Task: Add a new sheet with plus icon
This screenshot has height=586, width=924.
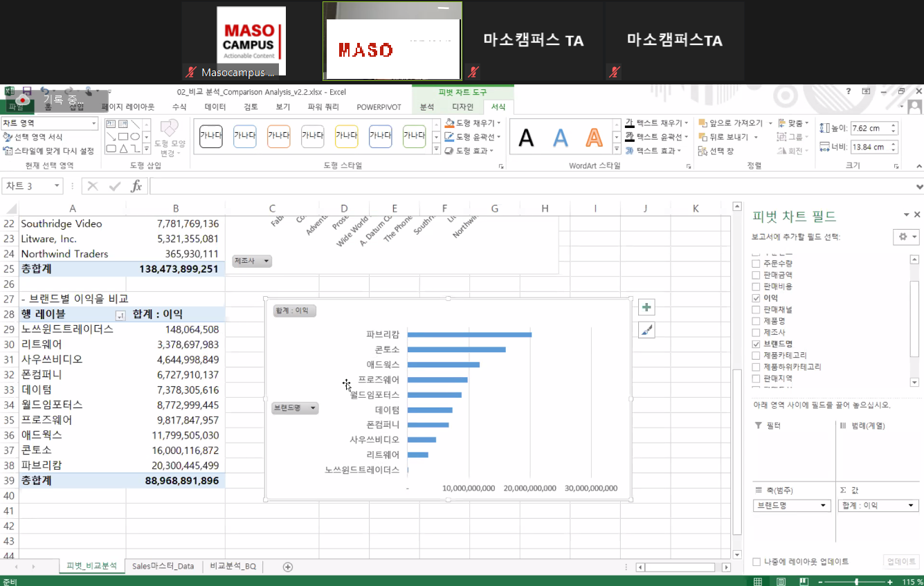Action: click(x=288, y=567)
